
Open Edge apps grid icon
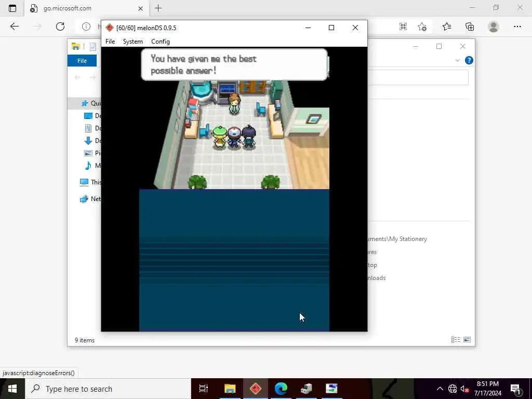pyautogui.click(x=403, y=26)
